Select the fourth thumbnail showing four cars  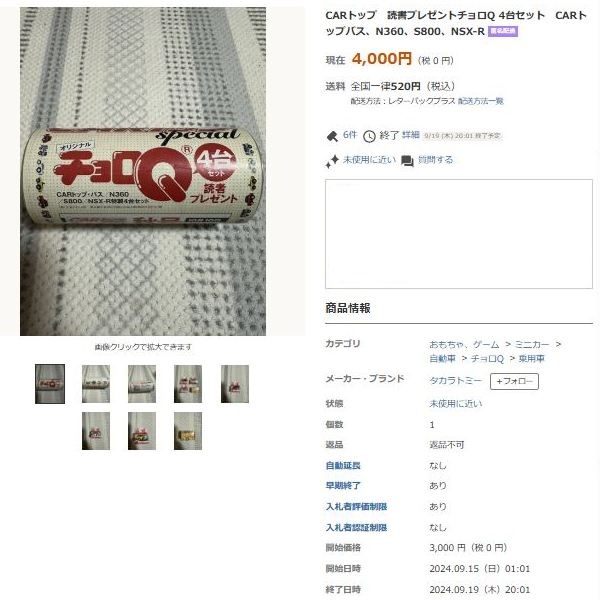[x=188, y=384]
